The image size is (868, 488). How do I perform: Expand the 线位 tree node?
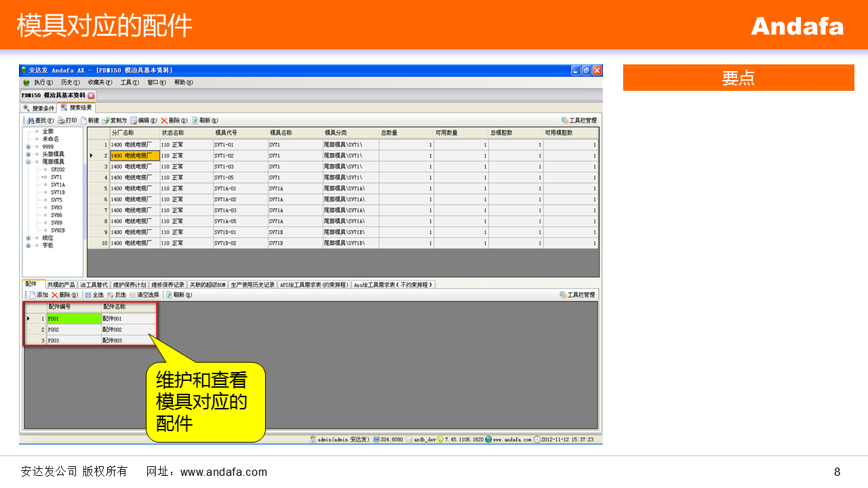click(x=28, y=238)
